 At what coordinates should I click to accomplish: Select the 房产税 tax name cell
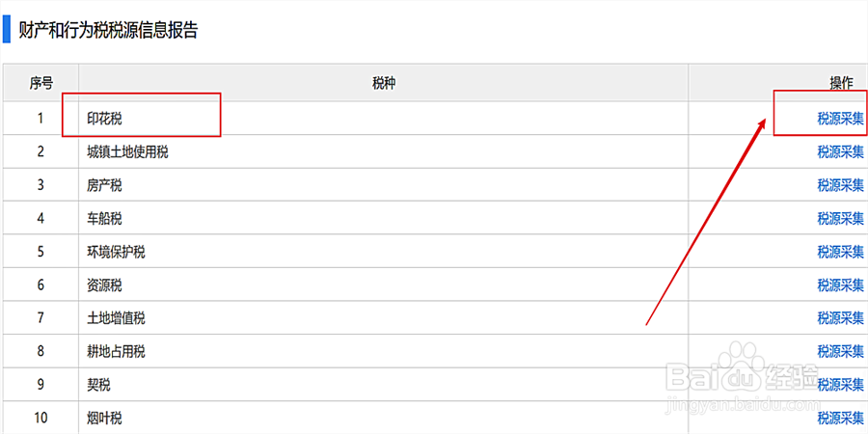pos(383,185)
